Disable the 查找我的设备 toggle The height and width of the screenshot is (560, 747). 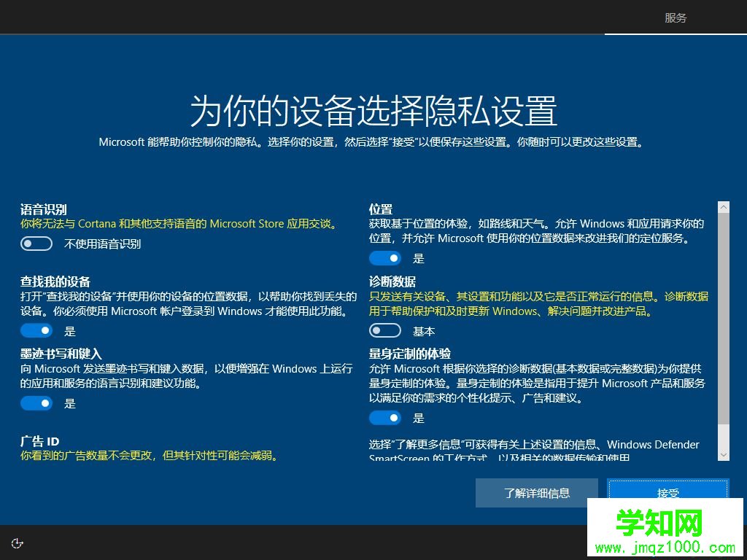pyautogui.click(x=36, y=330)
